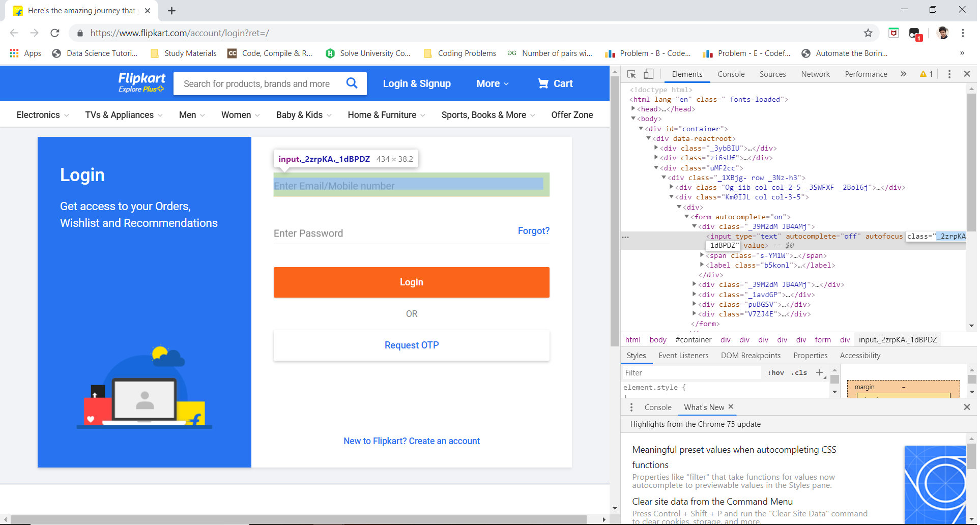View site security lock info
The width and height of the screenshot is (980, 525).
[x=80, y=34]
